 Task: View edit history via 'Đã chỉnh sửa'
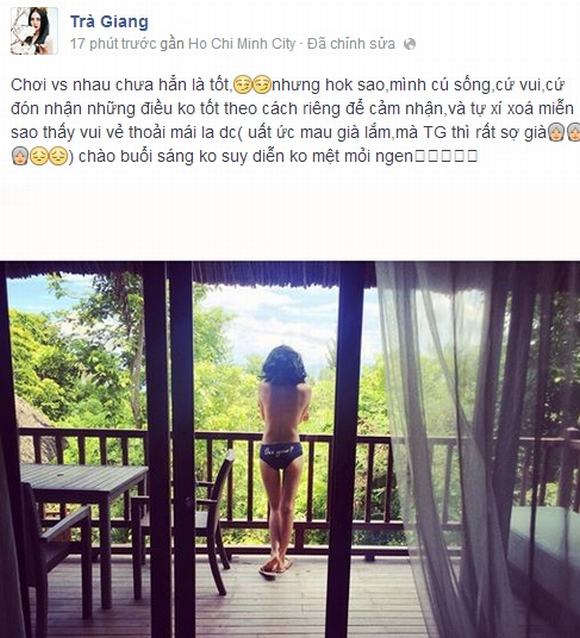(351, 44)
